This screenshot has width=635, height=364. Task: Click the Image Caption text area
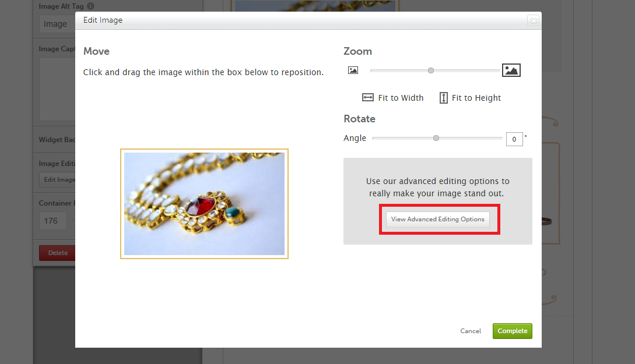[57, 89]
